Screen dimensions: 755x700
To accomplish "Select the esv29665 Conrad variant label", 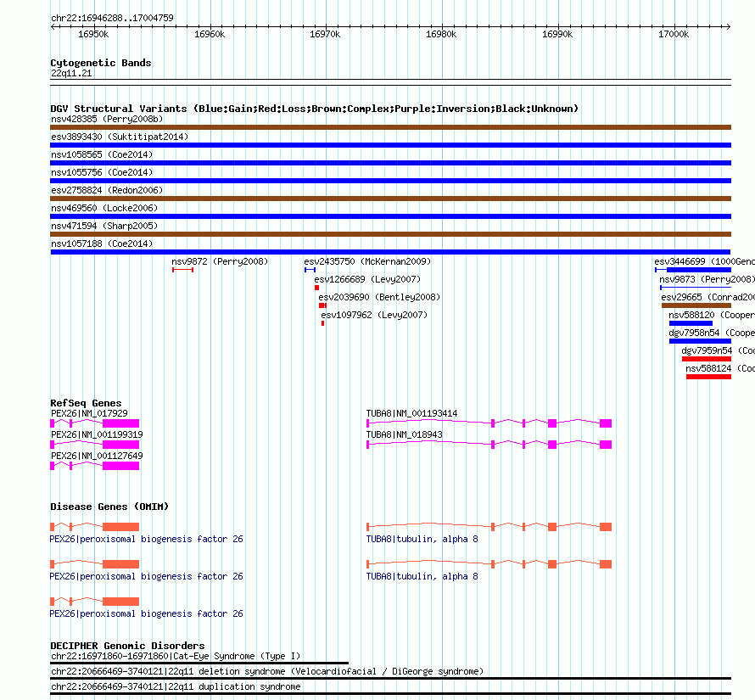I will tap(707, 297).
